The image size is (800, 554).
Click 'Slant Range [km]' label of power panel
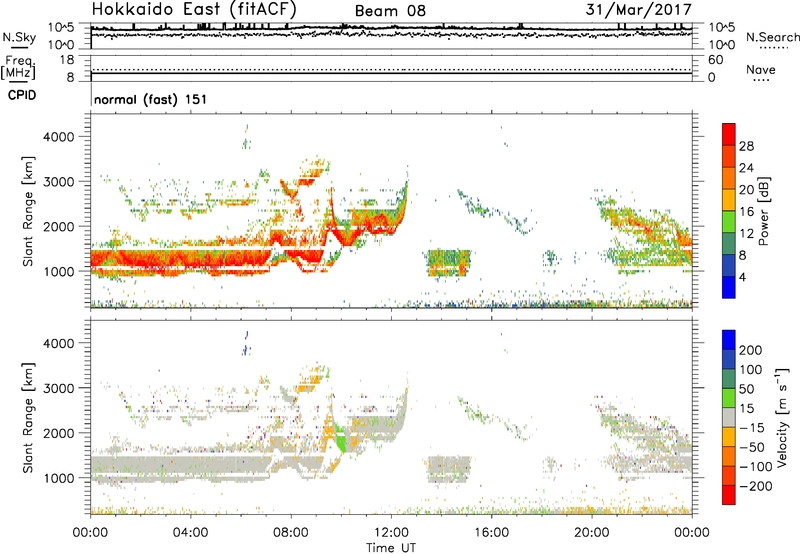tap(28, 211)
